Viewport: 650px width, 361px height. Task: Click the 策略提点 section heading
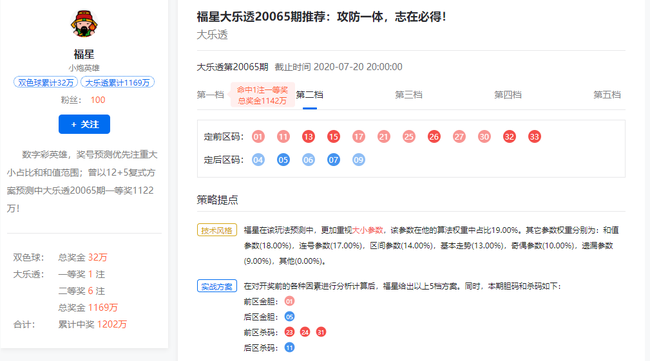point(217,200)
